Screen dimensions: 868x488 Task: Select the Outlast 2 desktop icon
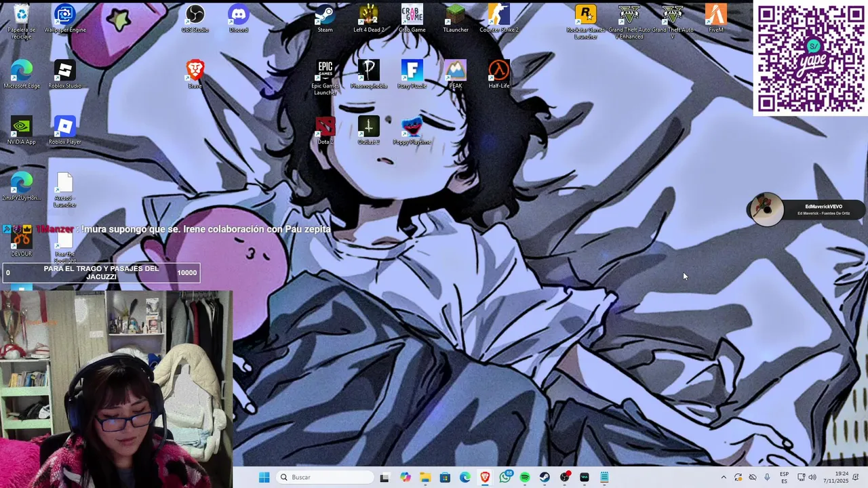point(369,131)
